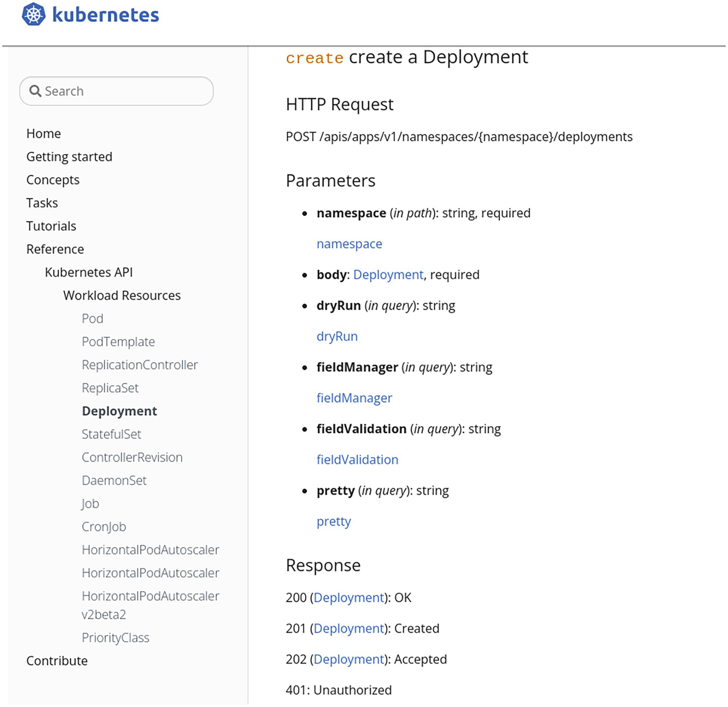Open ControllerRevision page

tap(132, 458)
